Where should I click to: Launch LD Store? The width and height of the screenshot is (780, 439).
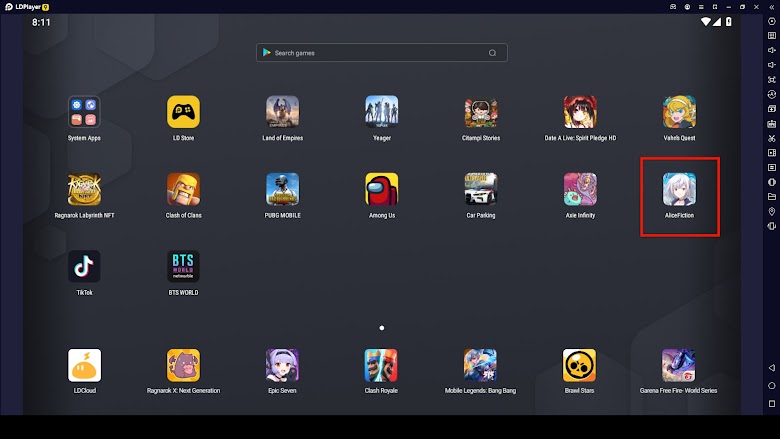point(184,112)
